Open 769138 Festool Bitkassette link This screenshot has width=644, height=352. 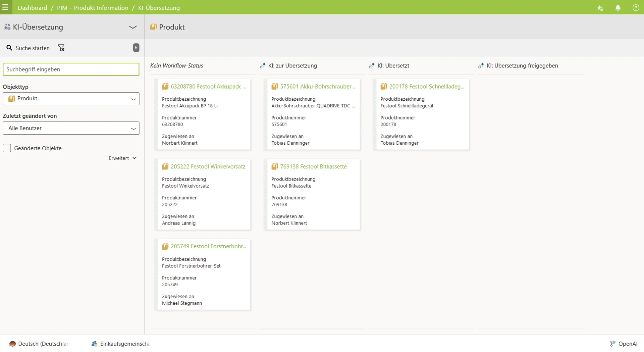coord(314,167)
